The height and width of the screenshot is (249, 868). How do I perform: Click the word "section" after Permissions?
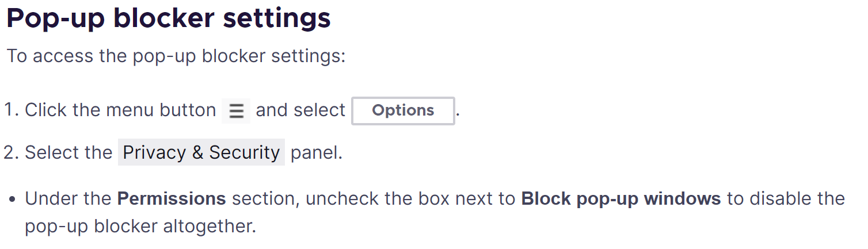[x=265, y=199]
